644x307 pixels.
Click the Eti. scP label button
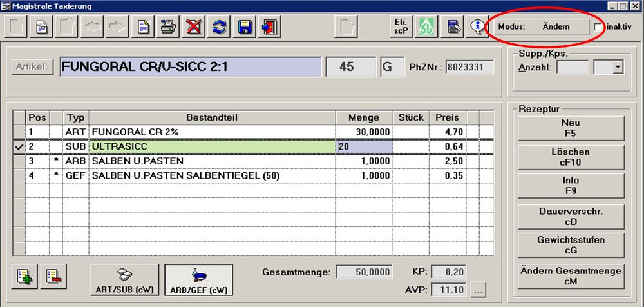tap(401, 27)
